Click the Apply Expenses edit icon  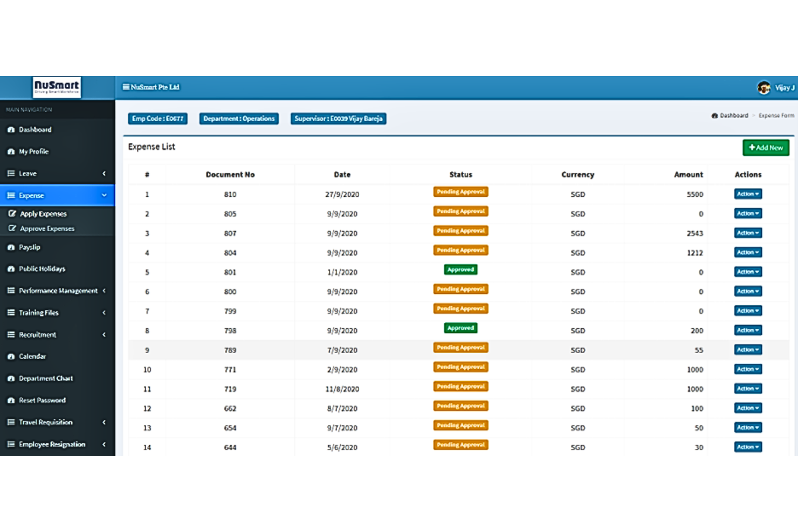[x=12, y=214]
